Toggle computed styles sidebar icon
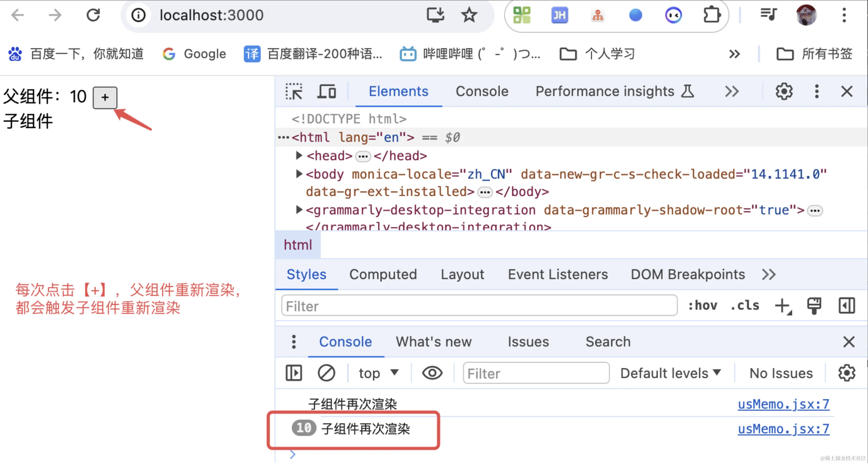868x463 pixels. 846,306
